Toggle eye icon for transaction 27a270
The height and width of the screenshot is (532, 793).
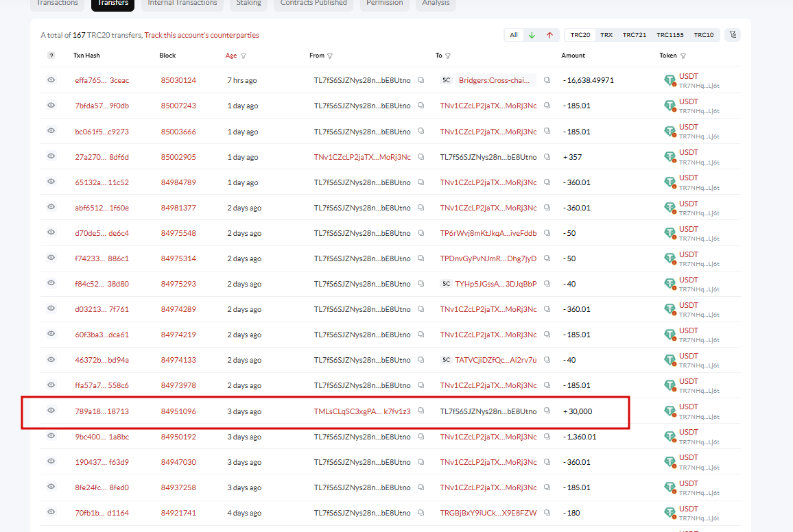[x=51, y=156]
